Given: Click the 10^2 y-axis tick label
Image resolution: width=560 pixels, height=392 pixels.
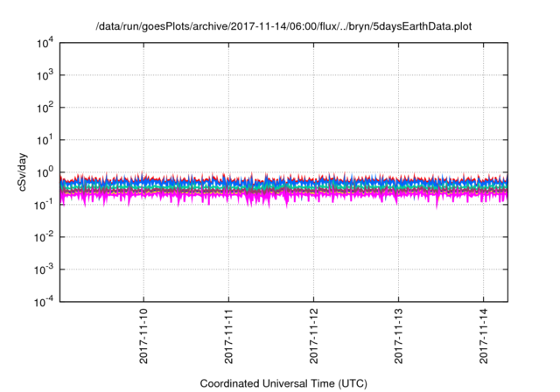Looking at the screenshot, I should pos(45,108).
